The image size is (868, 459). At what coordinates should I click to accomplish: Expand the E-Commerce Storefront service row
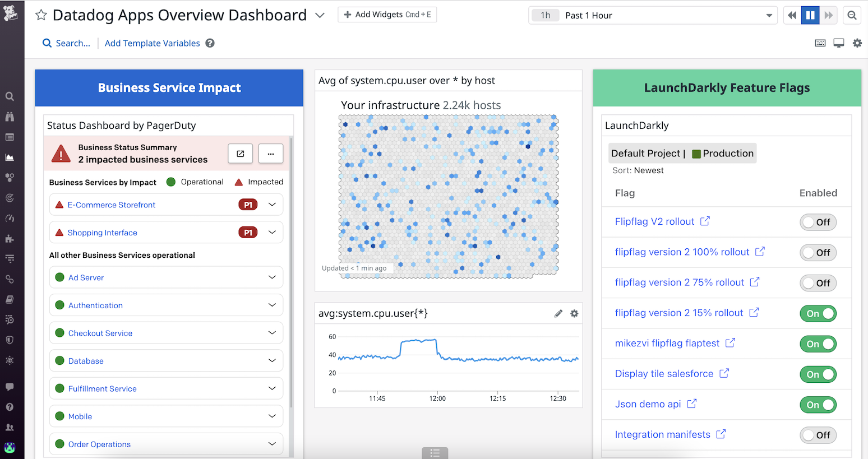[273, 205]
